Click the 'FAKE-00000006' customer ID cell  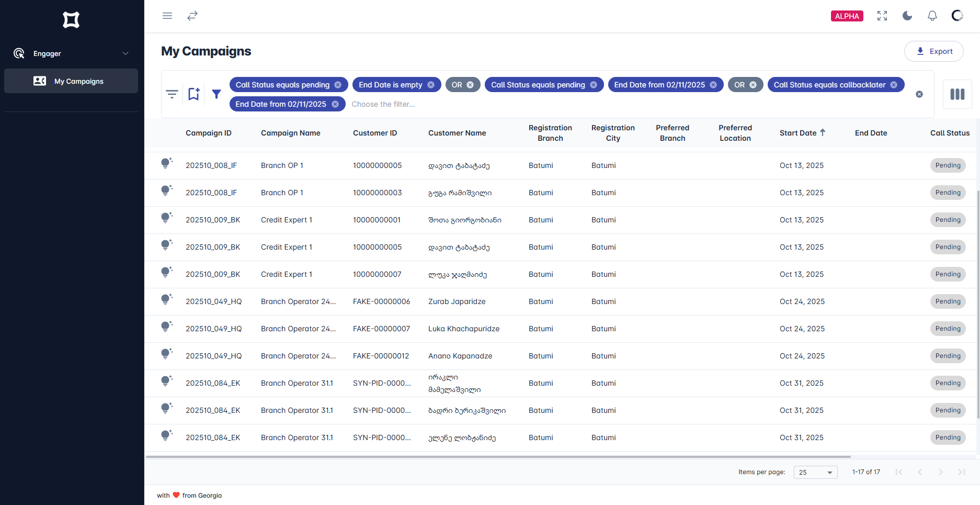(x=382, y=301)
